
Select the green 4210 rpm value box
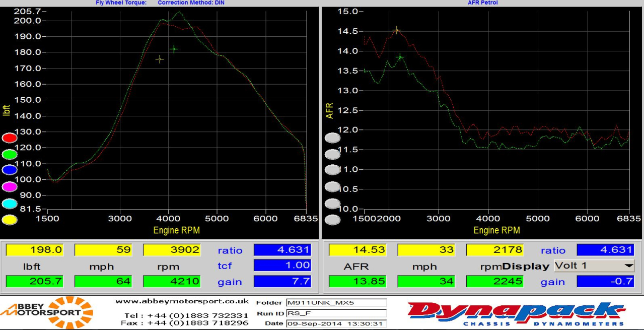172,282
